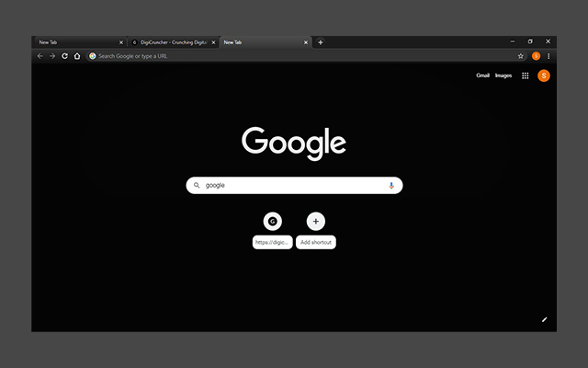Click the Add shortcut label

(x=316, y=242)
